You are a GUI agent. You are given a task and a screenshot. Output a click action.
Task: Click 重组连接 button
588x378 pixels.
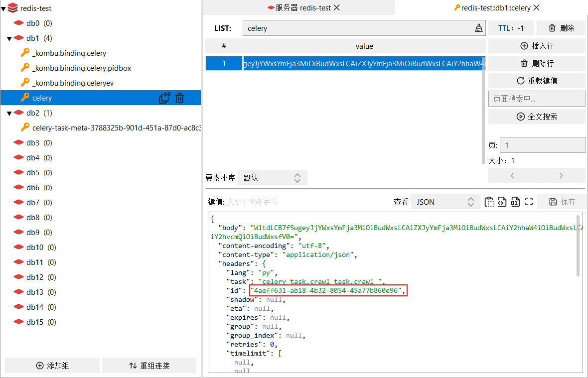pos(149,365)
